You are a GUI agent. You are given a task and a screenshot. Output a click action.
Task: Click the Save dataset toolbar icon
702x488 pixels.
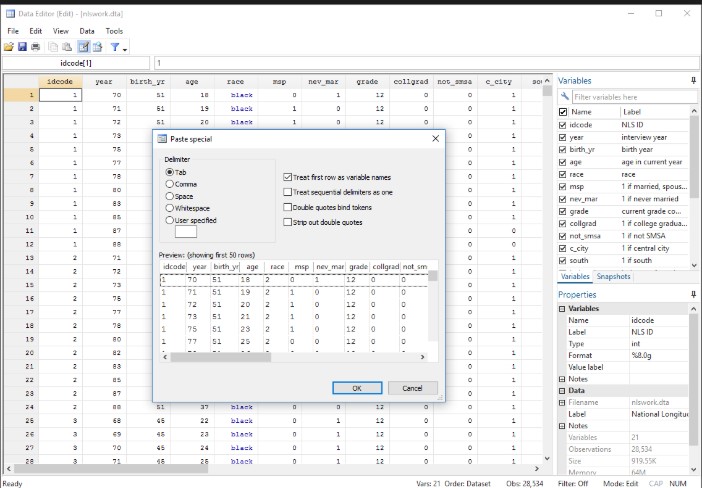[22, 47]
